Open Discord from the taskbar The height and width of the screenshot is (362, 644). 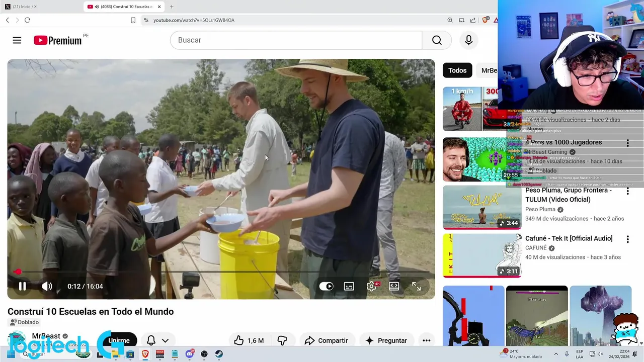pyautogui.click(x=190, y=354)
